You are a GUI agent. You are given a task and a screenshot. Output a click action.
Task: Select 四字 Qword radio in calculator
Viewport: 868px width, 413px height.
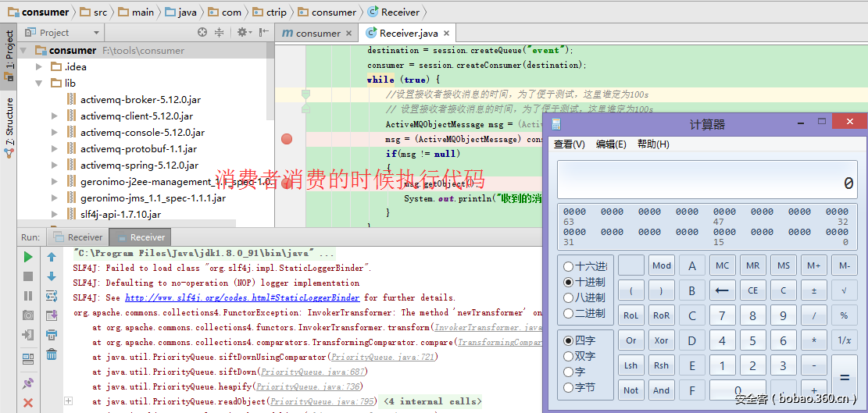[x=568, y=340]
